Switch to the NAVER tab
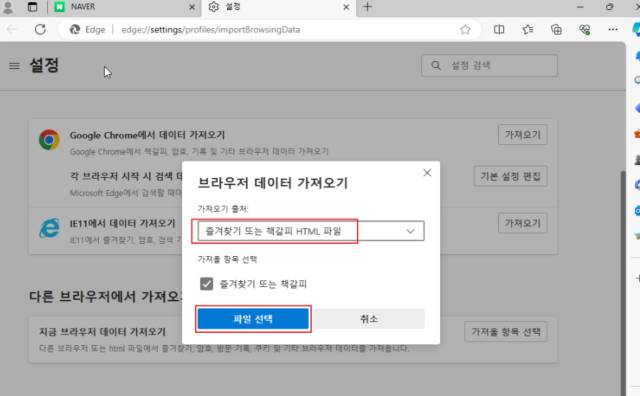Viewport: 640px width, 396px height. point(124,7)
